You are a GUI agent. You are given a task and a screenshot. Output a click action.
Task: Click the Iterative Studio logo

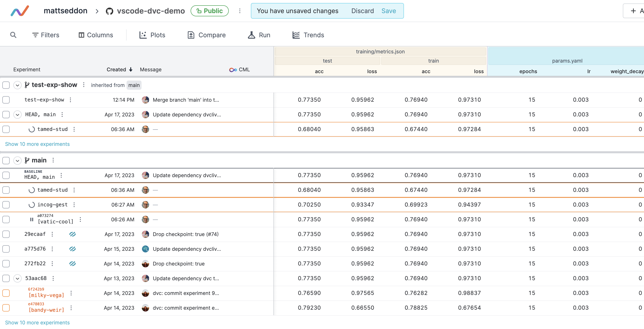coord(20,11)
